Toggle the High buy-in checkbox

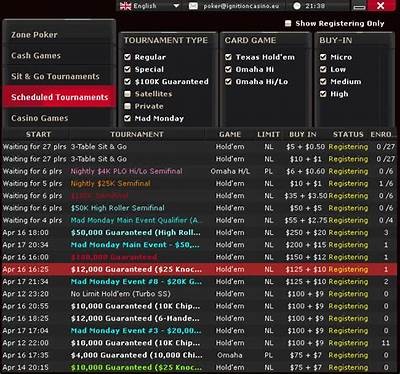click(323, 94)
